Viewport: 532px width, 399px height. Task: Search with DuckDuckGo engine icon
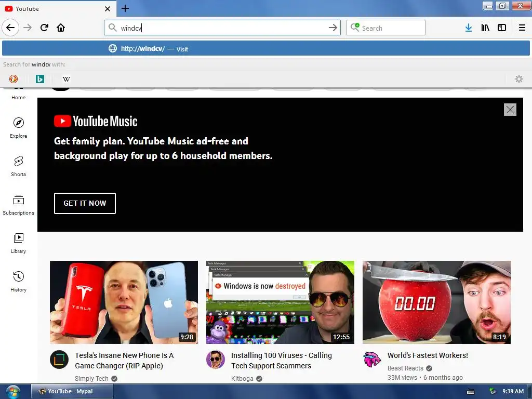(13, 79)
